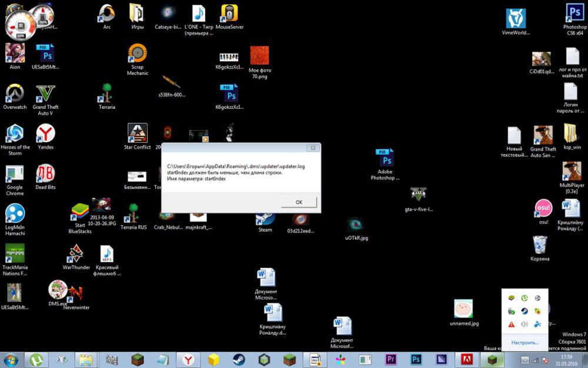Open the Scrap Mechanic desktop shortcut
This screenshot has height=368, width=588.
pos(137,59)
